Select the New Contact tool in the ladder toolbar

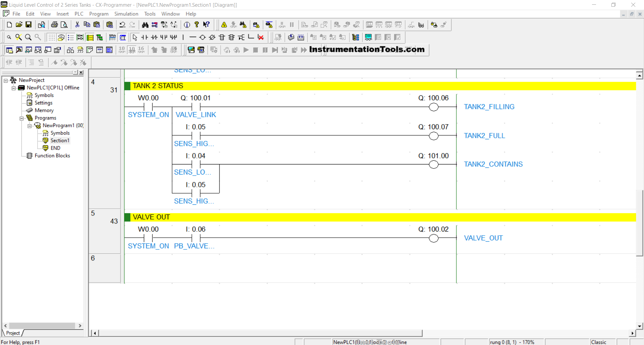[145, 37]
